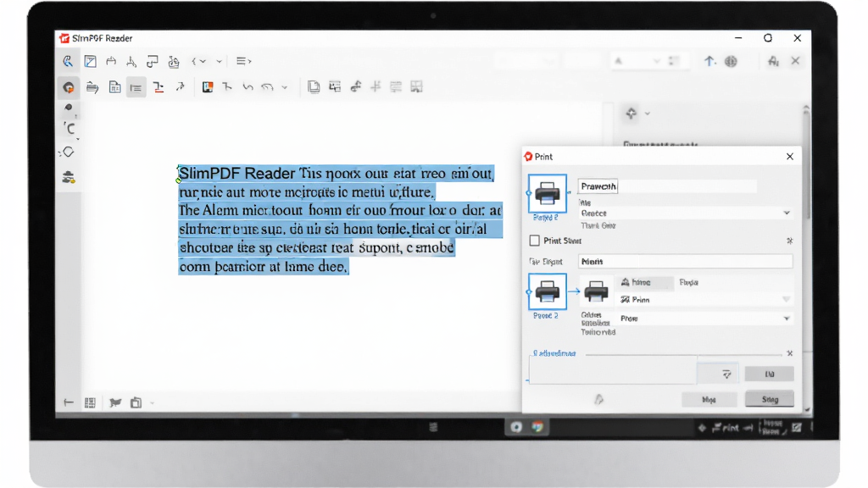868x488 pixels.
Task: Expand the angle-bracket chevron dropdown in top toolbar
Action: (x=198, y=61)
